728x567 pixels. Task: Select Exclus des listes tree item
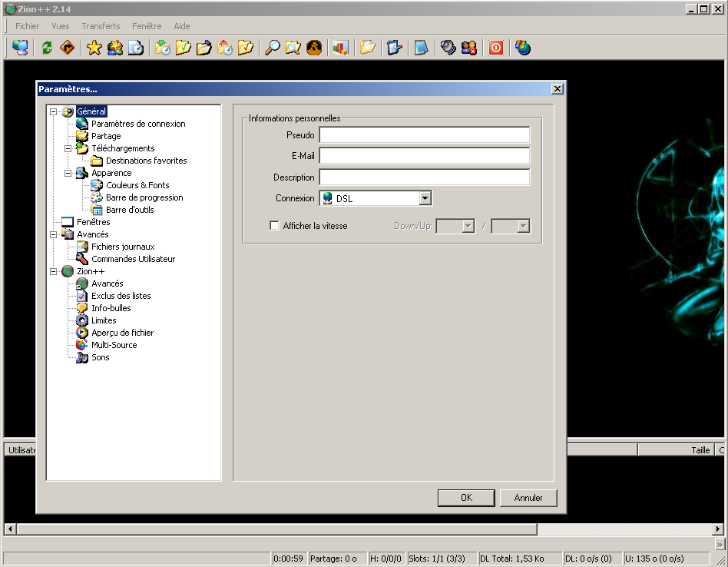pyautogui.click(x=121, y=296)
